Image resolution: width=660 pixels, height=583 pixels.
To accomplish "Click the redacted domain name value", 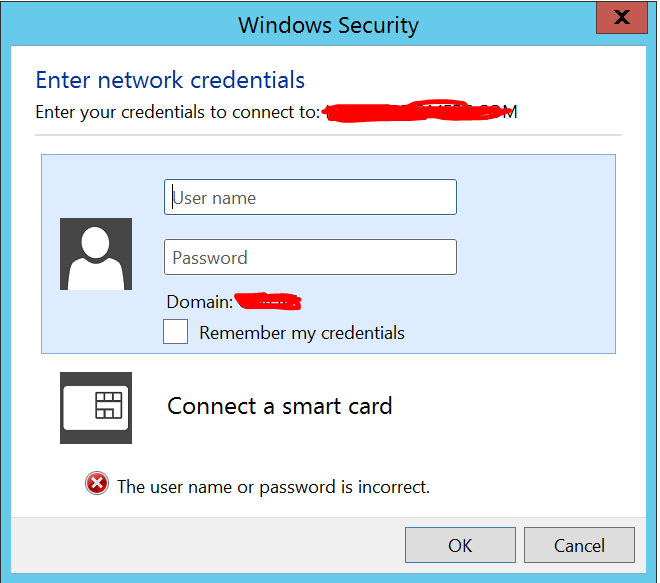I will [x=268, y=300].
